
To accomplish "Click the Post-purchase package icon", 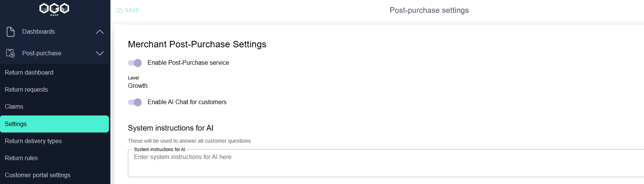I will tap(11, 53).
